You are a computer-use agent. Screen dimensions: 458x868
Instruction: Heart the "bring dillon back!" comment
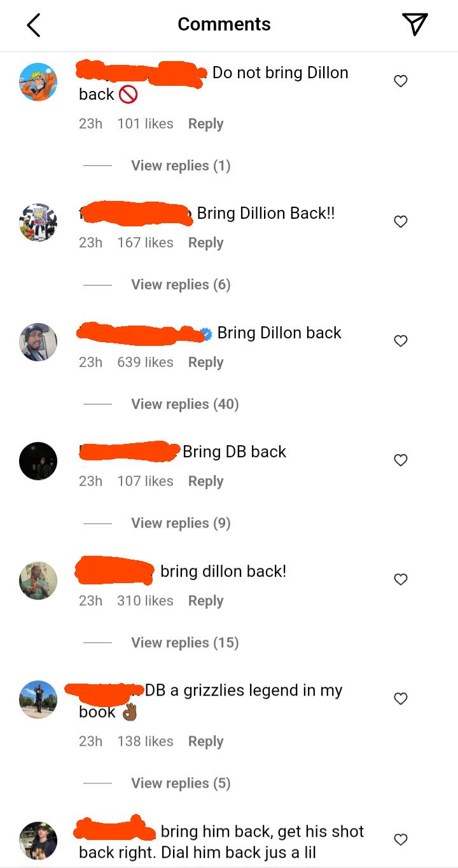click(401, 580)
